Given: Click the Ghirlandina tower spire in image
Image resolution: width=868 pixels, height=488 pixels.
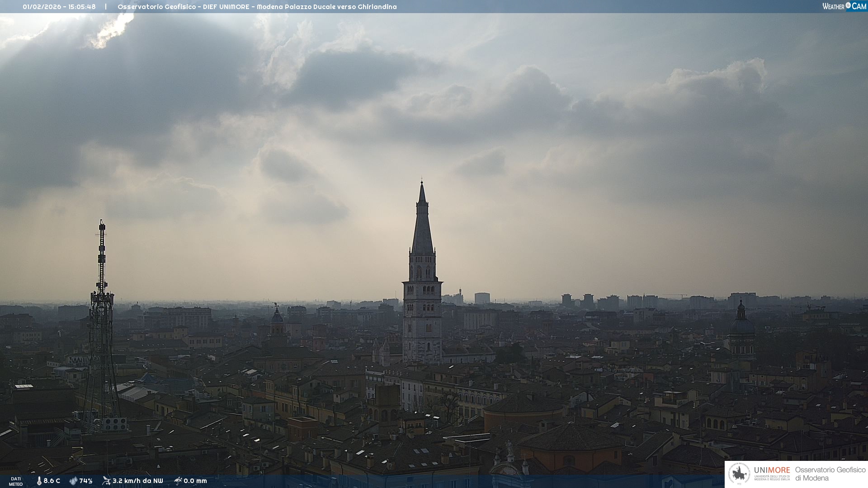Looking at the screenshot, I should [x=422, y=226].
